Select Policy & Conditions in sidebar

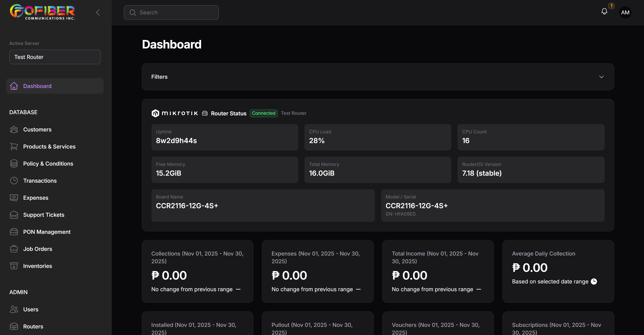(x=48, y=164)
